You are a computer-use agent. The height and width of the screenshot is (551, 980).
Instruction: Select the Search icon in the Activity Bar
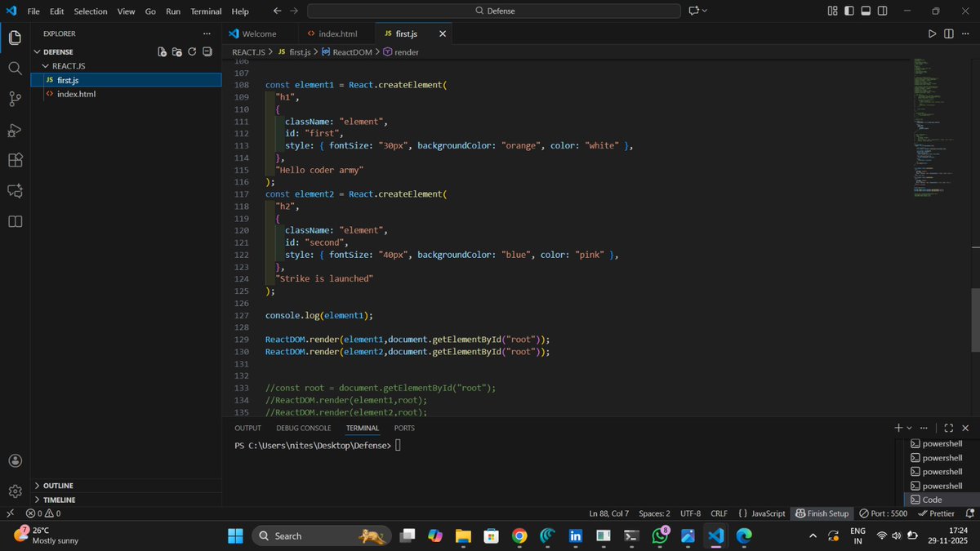pos(15,68)
